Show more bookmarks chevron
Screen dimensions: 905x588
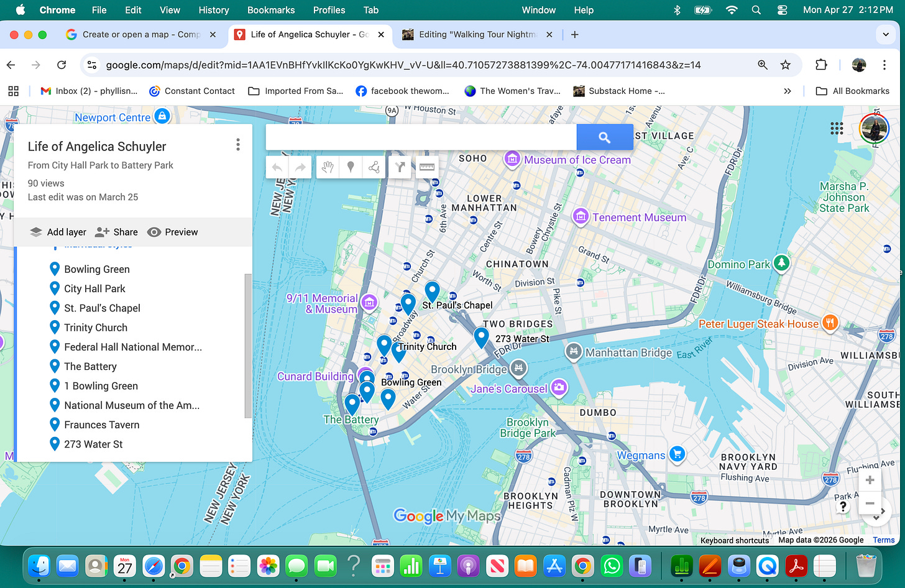coord(788,91)
